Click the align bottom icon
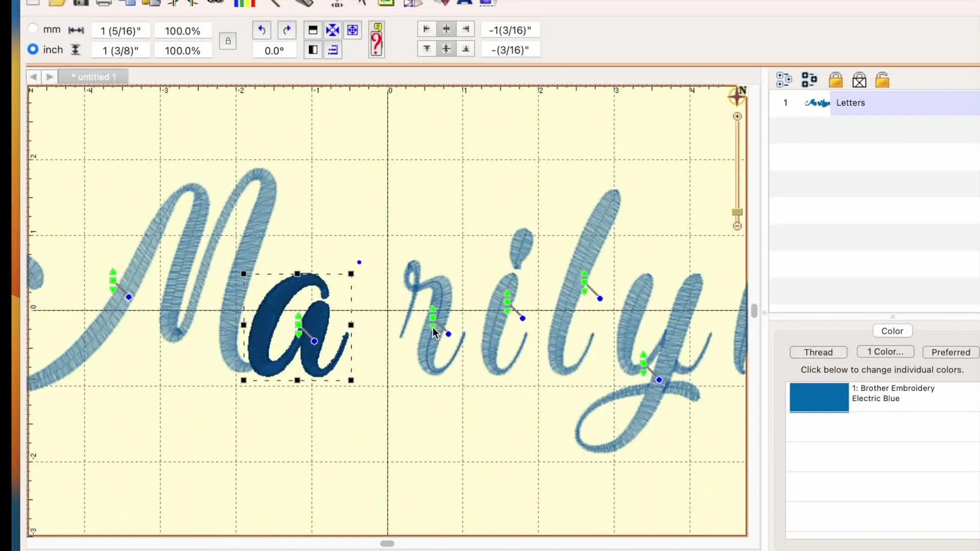980x551 pixels. pyautogui.click(x=465, y=49)
